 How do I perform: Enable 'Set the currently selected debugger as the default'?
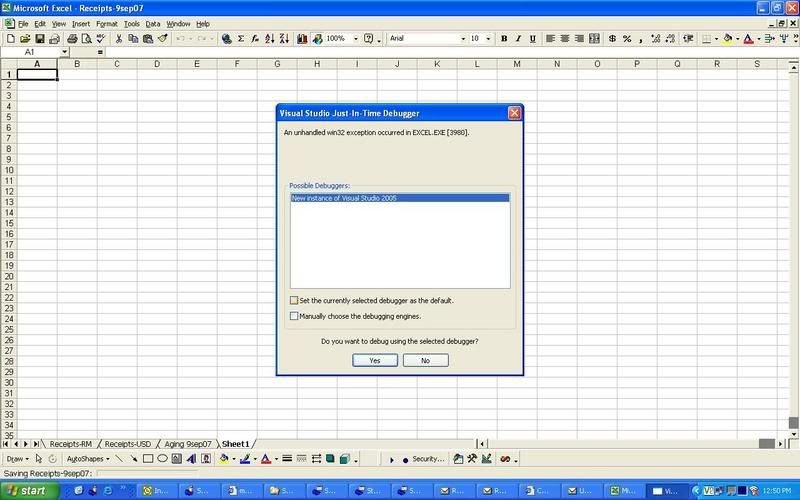click(294, 300)
